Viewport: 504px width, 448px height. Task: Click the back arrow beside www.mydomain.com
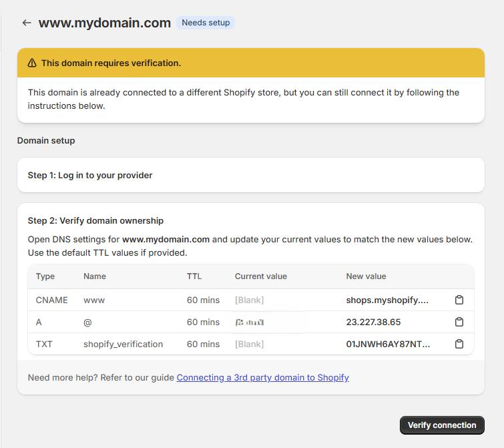point(27,23)
